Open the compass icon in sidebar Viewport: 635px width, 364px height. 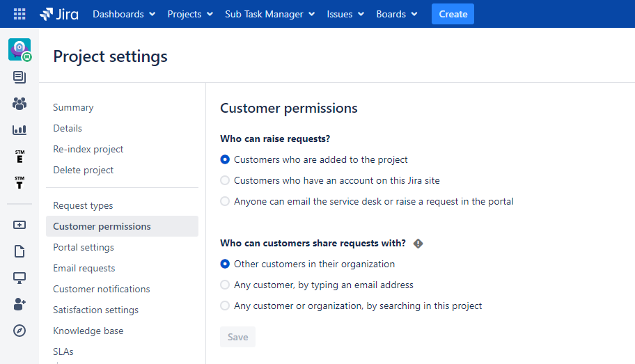[19, 331]
